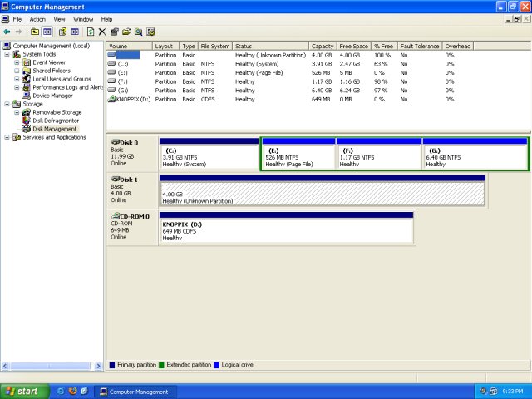Expand the Removable Storage node
Screen dimensions: 532x399
pyautogui.click(x=17, y=112)
